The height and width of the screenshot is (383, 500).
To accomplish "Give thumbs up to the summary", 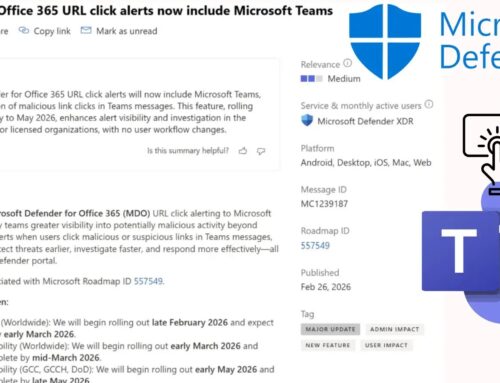I will coord(243,151).
